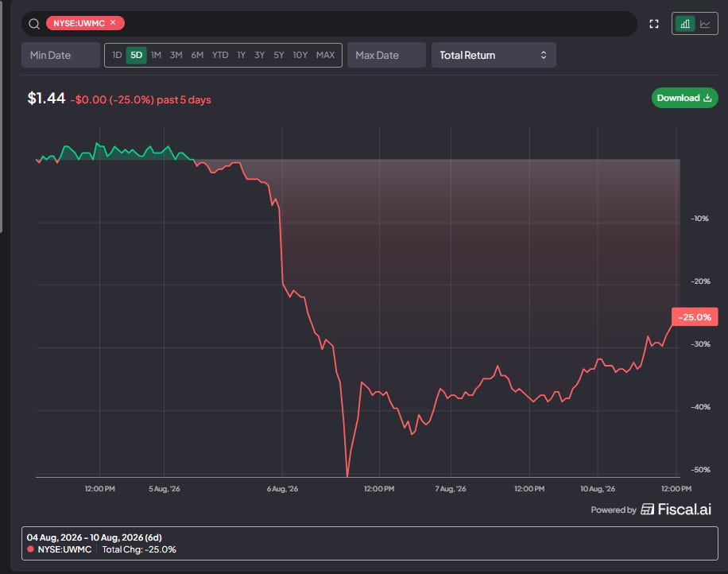
Task: Click the red NYSE:UWMC legend dot
Action: pos(31,549)
